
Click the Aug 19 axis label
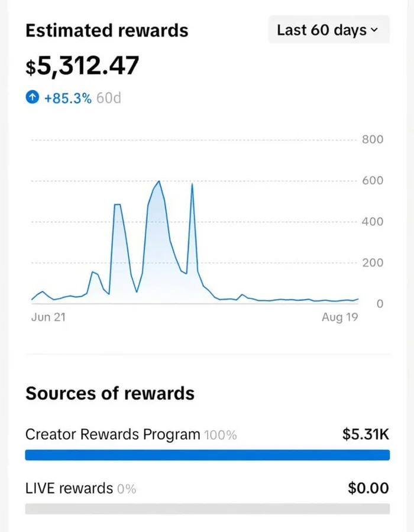[x=339, y=317]
